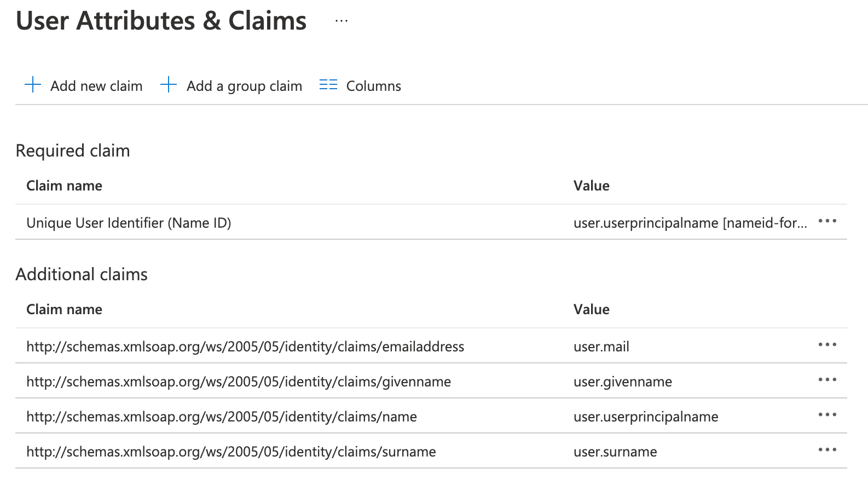Open the emailaddress claim URL entry
This screenshot has width=868, height=497.
pyautogui.click(x=245, y=346)
